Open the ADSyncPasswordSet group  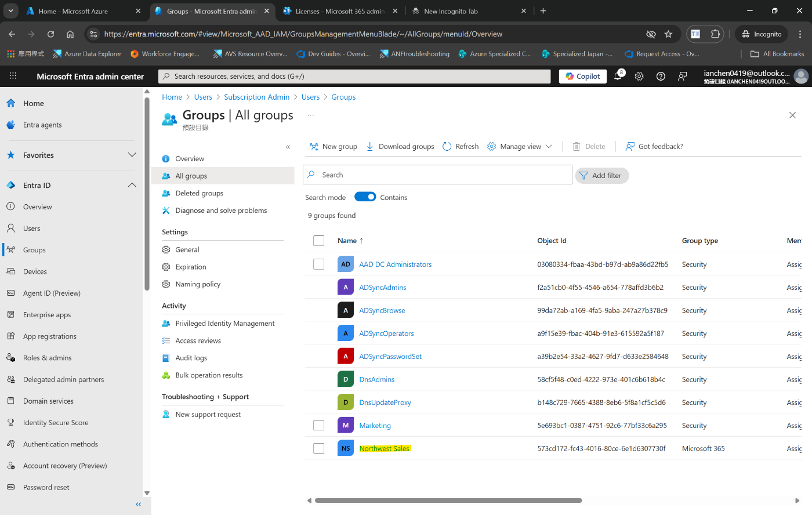coord(390,356)
